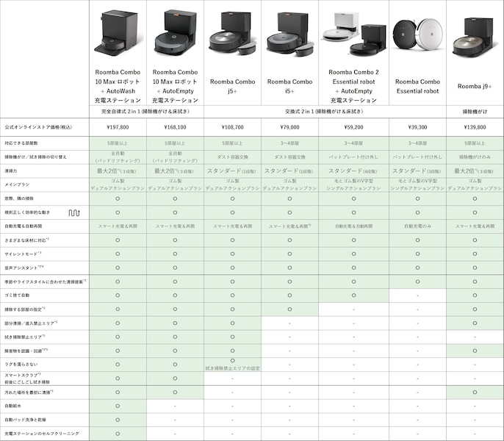Click the '部分清掃／進入禁止エリア' row label
This screenshot has height=441, width=504.
point(31,323)
